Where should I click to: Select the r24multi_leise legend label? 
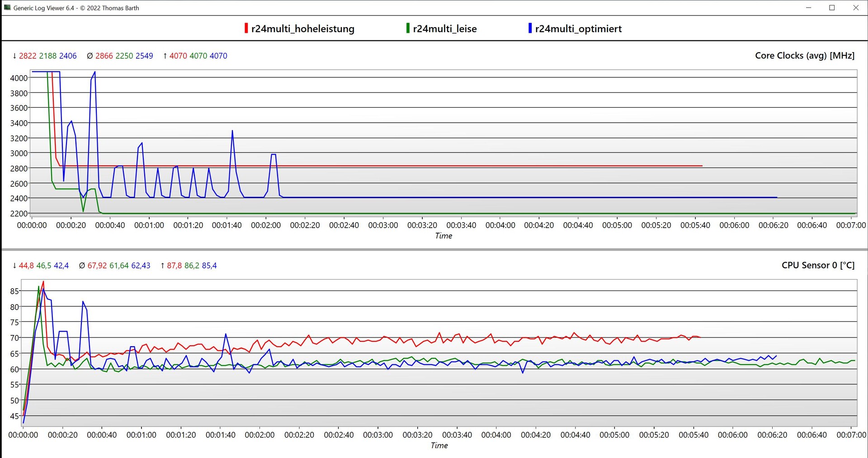coord(445,29)
